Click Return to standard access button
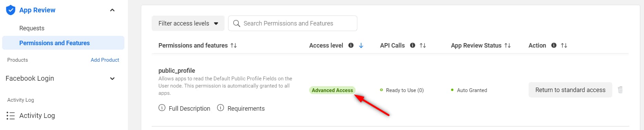Viewport: 644px width, 130px height. (x=570, y=90)
